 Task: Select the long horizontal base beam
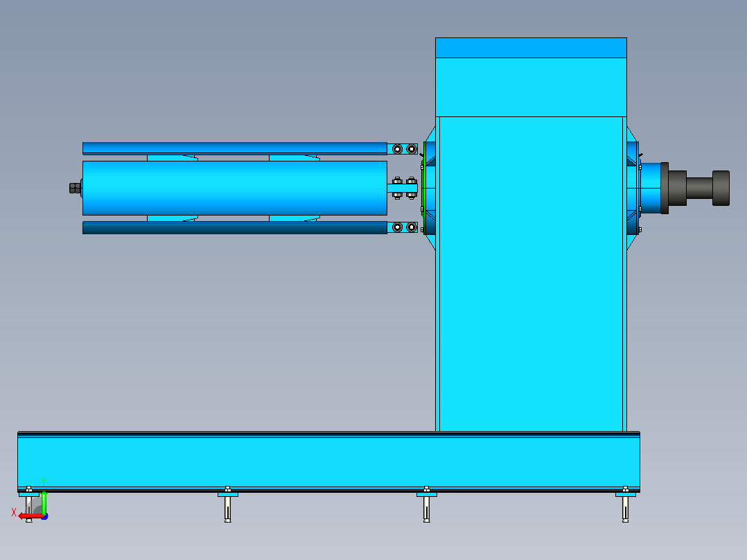point(328,462)
